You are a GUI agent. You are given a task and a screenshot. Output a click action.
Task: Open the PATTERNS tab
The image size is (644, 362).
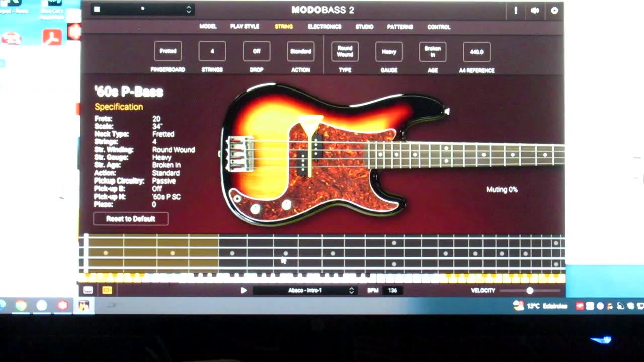pyautogui.click(x=400, y=27)
